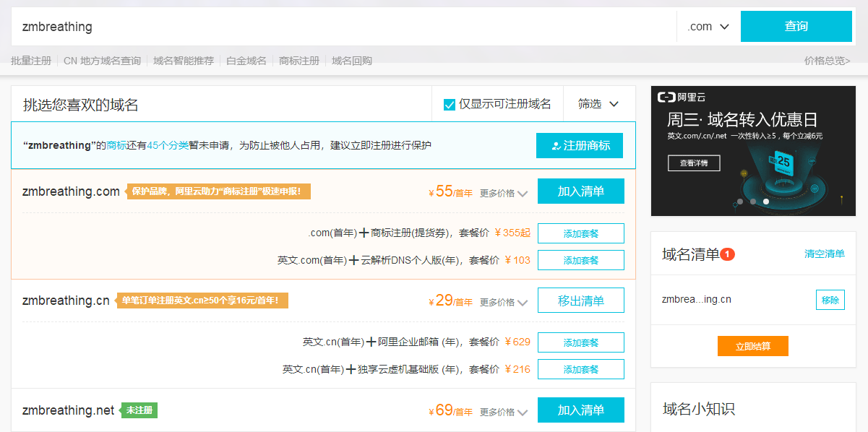
Task: Click the 商标 link in notice
Action: click(116, 145)
